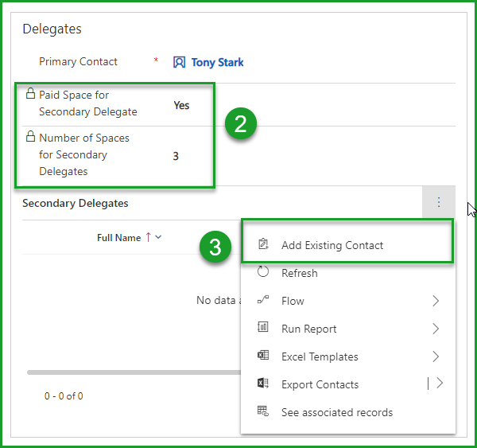Click the Primary Contact field label
477x448 pixels.
(x=78, y=62)
